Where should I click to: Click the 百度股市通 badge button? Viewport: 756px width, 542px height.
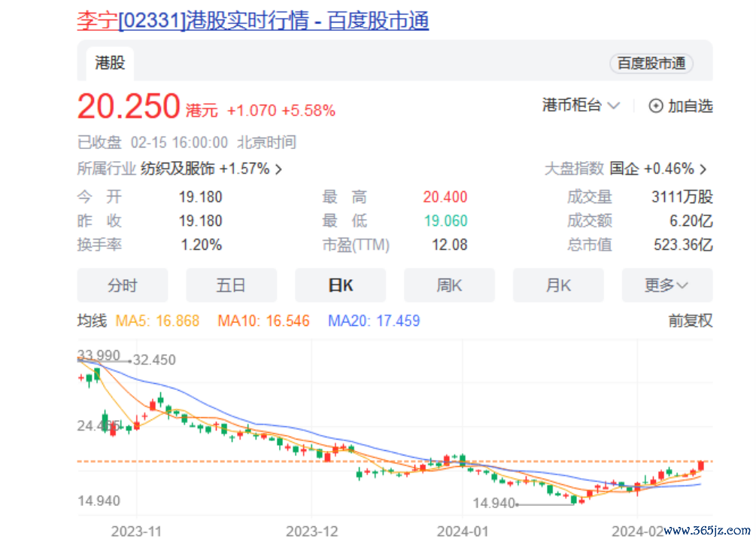(651, 63)
